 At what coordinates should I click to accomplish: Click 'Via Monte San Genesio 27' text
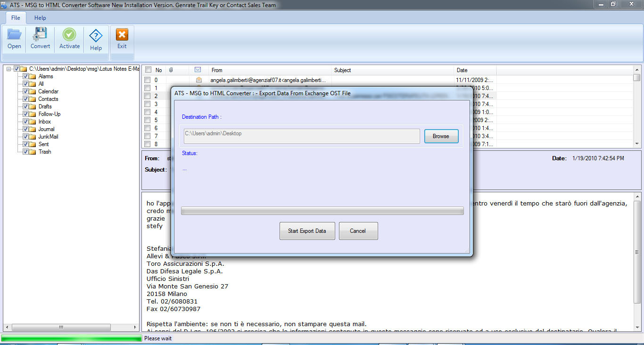188,286
